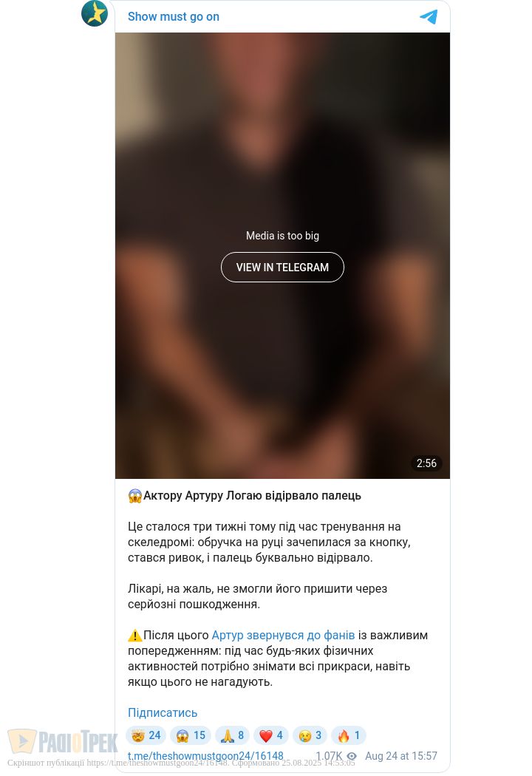Click the Media is too big notice
This screenshot has height=776, width=532.
[282, 236]
